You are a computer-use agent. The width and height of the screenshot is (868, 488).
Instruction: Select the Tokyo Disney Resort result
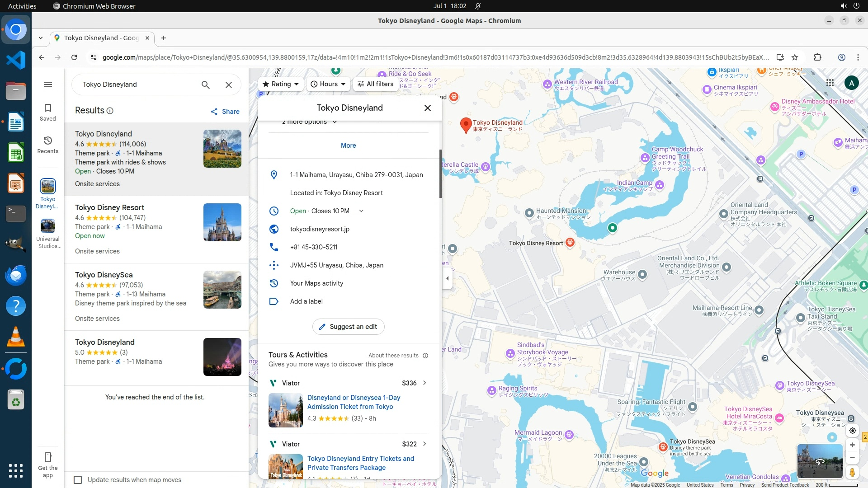[x=110, y=207]
